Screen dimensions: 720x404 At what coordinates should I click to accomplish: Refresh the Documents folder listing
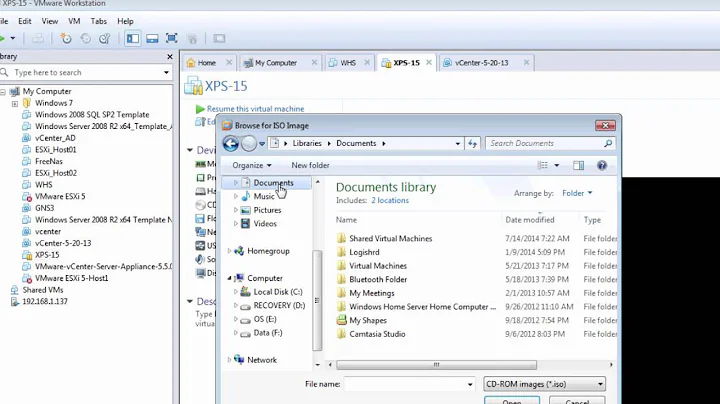click(x=472, y=144)
